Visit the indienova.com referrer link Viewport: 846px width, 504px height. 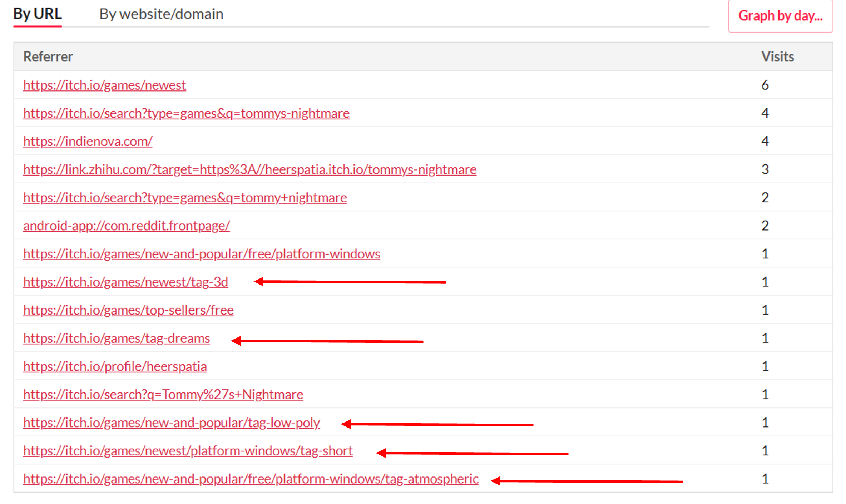tap(88, 142)
